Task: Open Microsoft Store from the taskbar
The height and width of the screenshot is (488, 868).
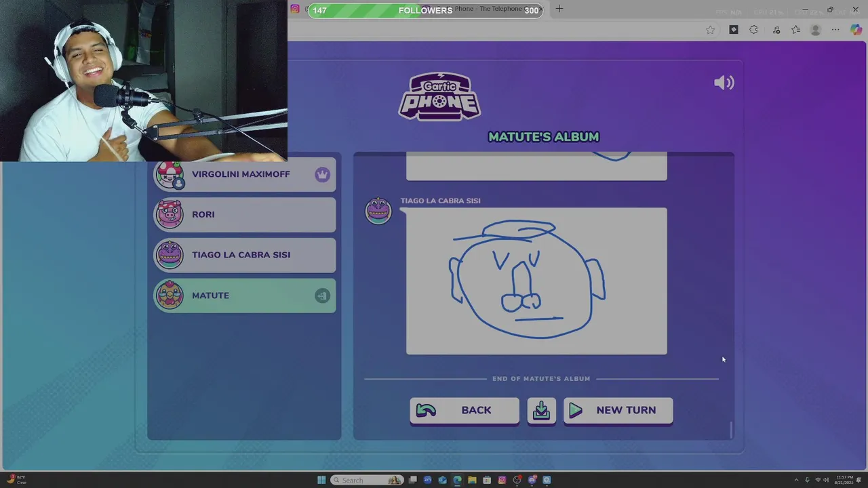Action: pyautogui.click(x=487, y=480)
